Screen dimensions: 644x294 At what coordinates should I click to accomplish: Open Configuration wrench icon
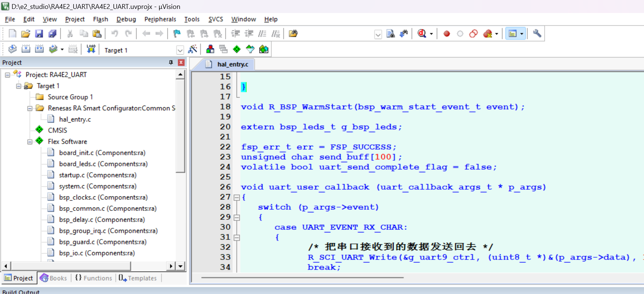point(537,34)
